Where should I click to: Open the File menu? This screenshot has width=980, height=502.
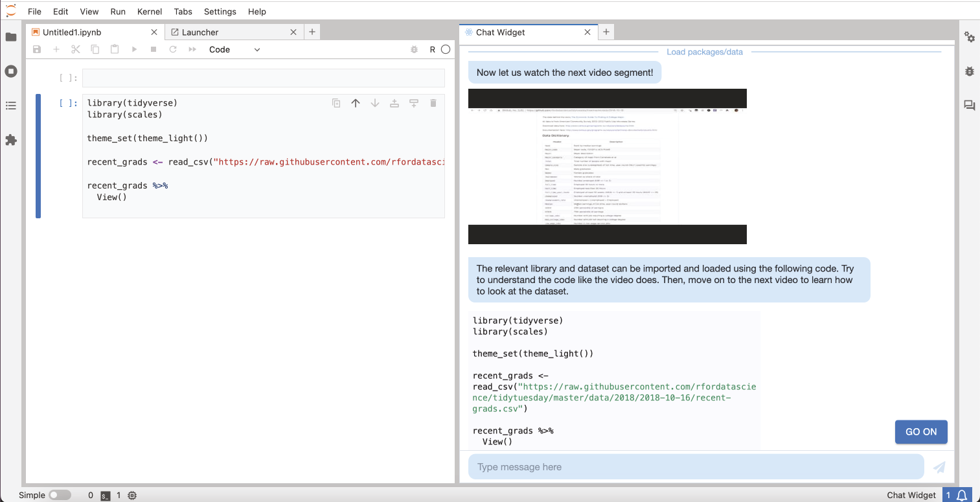point(34,12)
